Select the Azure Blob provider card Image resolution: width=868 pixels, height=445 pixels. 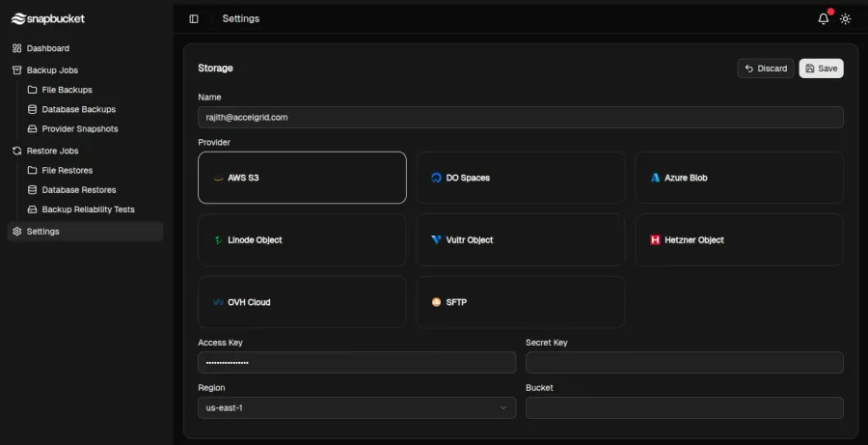point(739,178)
